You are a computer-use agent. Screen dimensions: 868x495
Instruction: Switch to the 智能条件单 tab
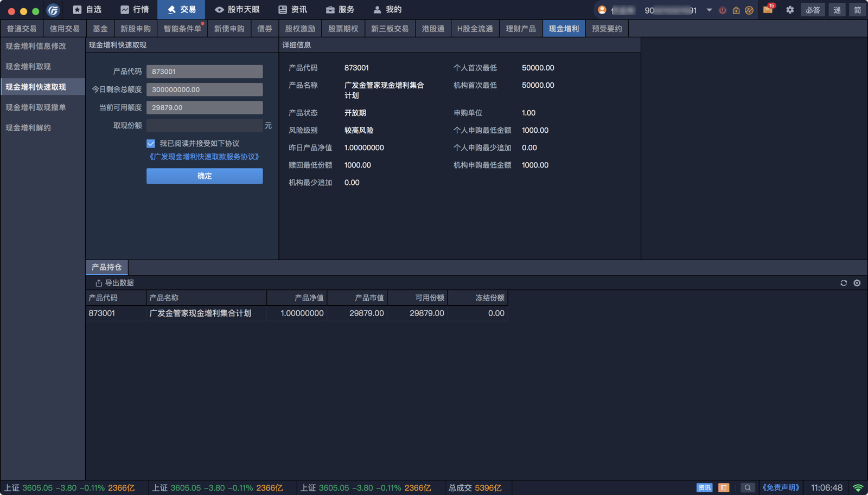coord(182,29)
